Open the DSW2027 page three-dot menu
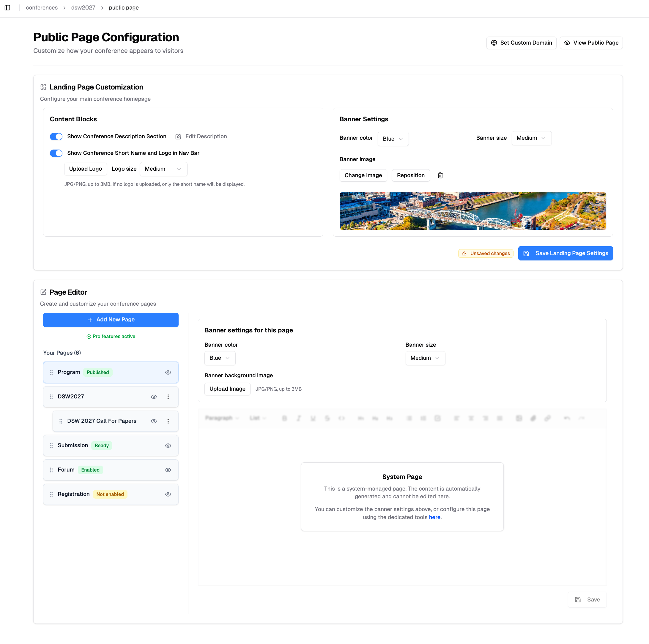This screenshot has width=649, height=644. [168, 397]
